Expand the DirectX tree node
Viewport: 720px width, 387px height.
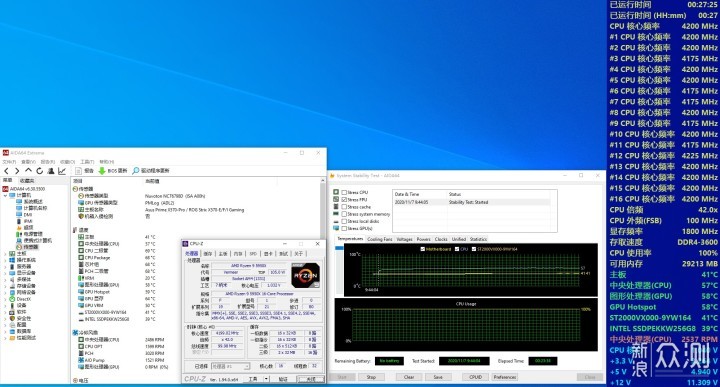click(6, 299)
